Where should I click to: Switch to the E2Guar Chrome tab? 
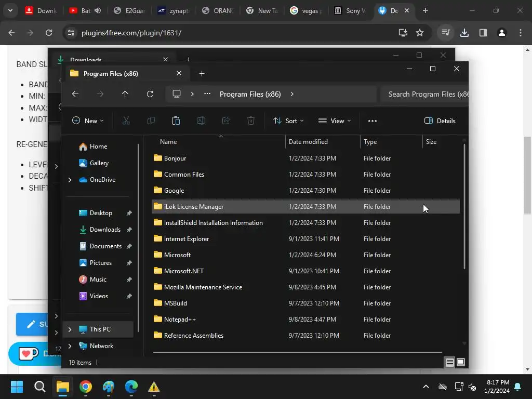point(129,10)
